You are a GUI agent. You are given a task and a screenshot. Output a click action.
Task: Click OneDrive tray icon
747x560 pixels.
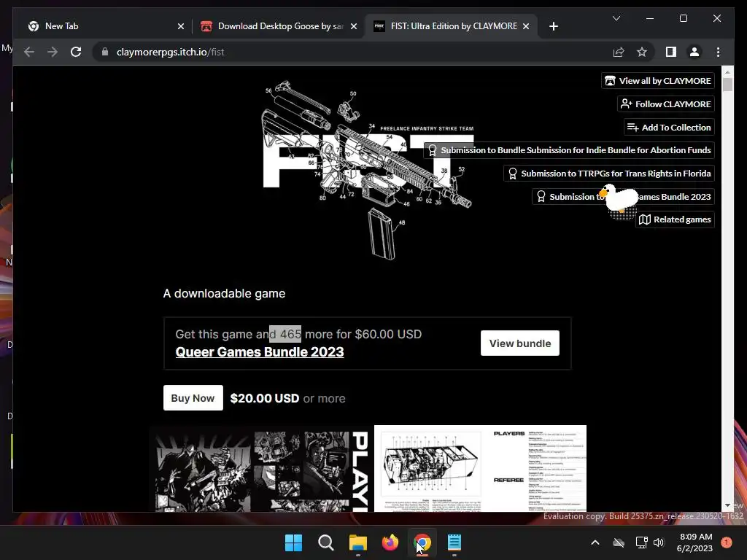(619, 542)
